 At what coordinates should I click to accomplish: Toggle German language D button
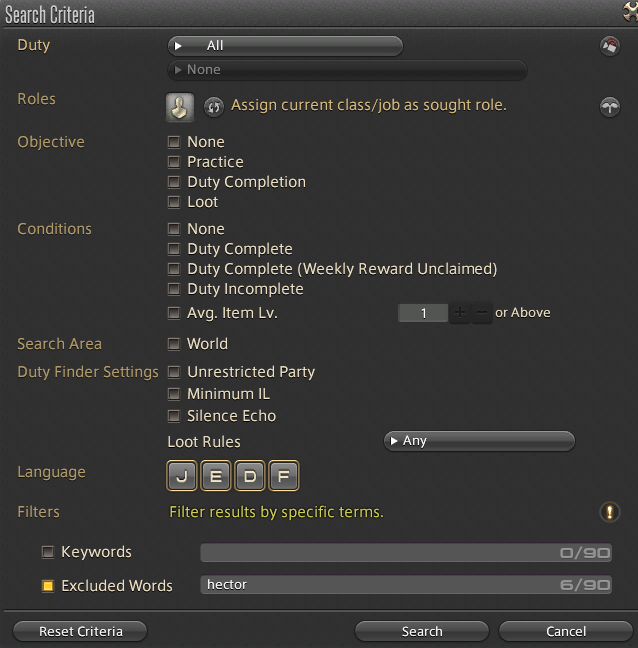(250, 476)
